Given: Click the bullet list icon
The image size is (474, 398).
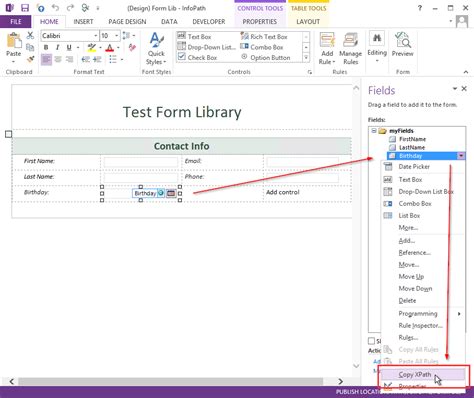Looking at the screenshot, I should click(x=113, y=60).
